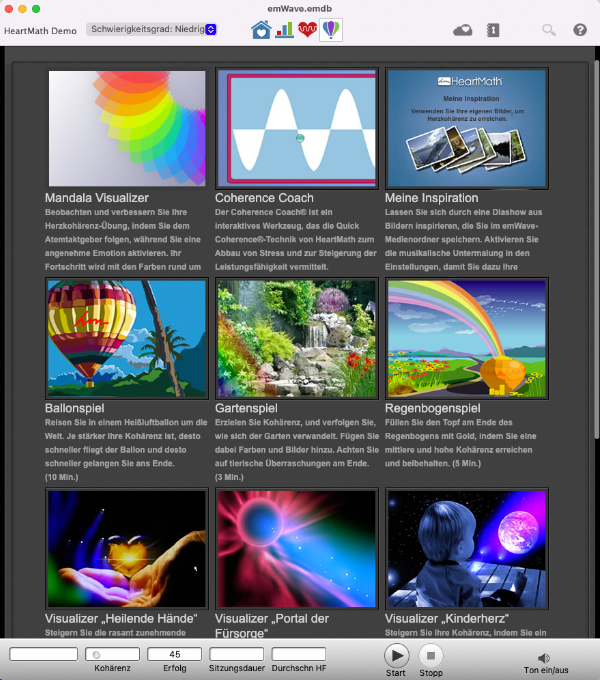The height and width of the screenshot is (680, 600).
Task: Launch the Regenbogenspiel rainbow thumbnail
Action: pyautogui.click(x=467, y=339)
